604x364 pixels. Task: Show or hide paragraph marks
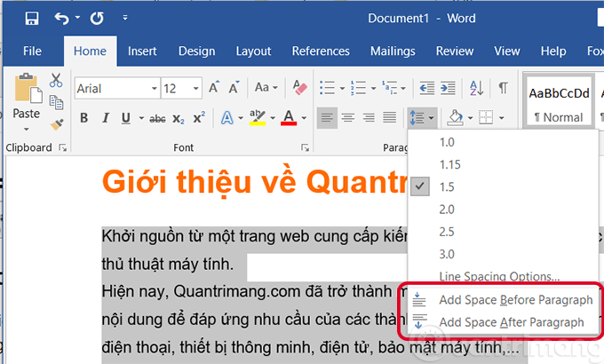(x=503, y=88)
